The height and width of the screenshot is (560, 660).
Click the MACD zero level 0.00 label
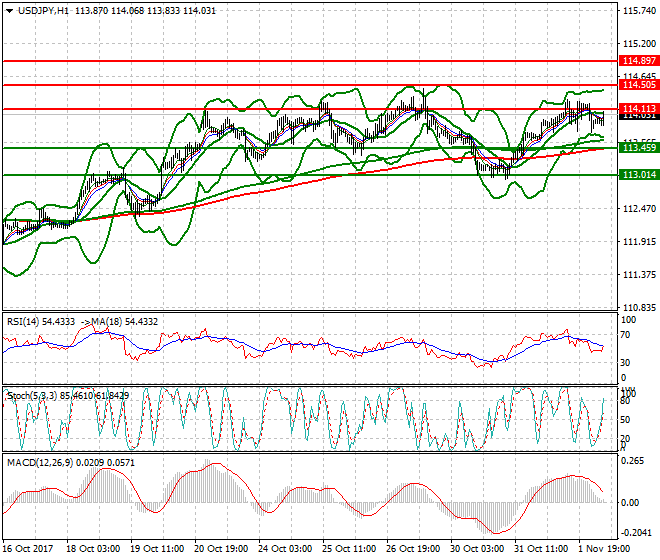(630, 503)
